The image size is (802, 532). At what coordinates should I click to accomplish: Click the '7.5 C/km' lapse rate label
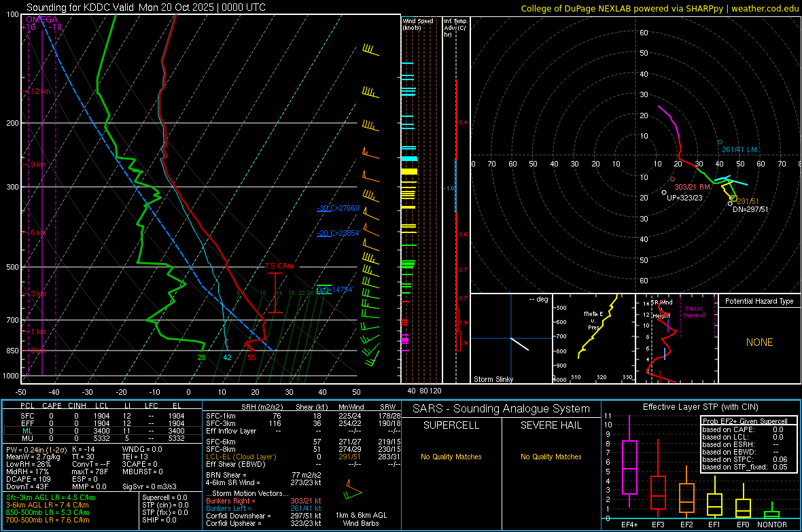(279, 266)
